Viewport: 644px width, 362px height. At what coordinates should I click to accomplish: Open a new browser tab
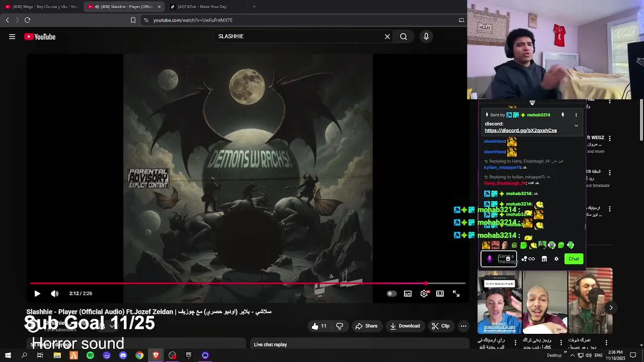[x=254, y=7]
